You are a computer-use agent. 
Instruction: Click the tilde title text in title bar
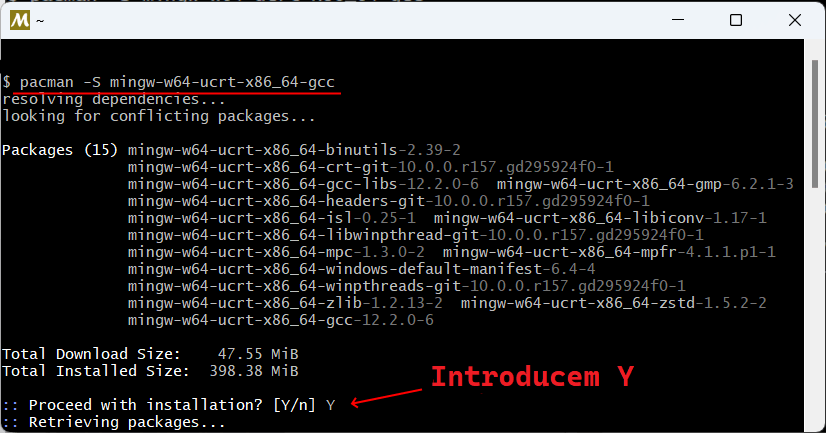40,21
